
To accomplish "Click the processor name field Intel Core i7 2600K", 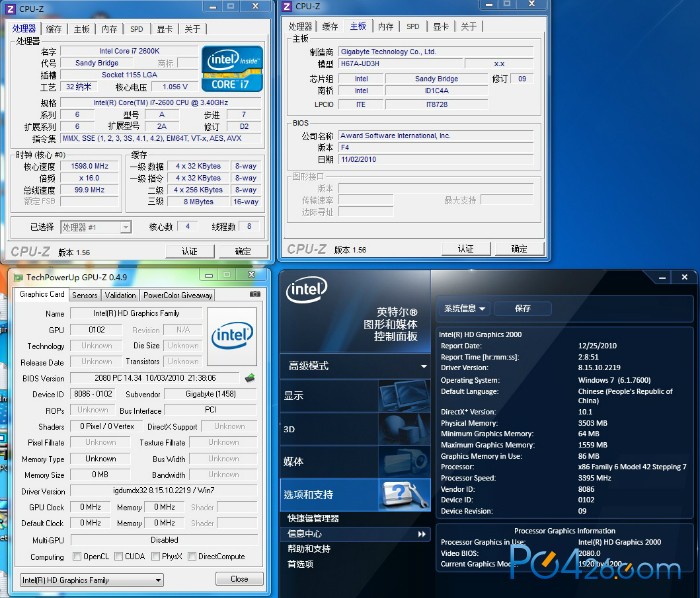I will coord(129,51).
